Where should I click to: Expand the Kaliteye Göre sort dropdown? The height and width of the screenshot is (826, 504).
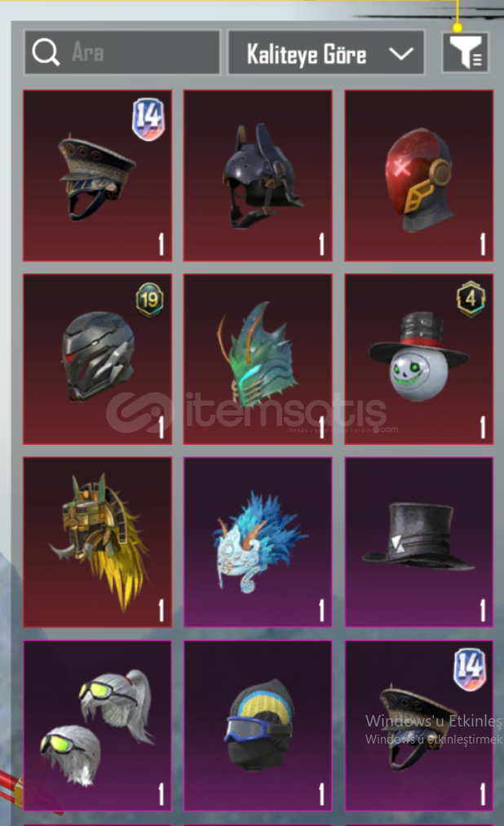(325, 52)
